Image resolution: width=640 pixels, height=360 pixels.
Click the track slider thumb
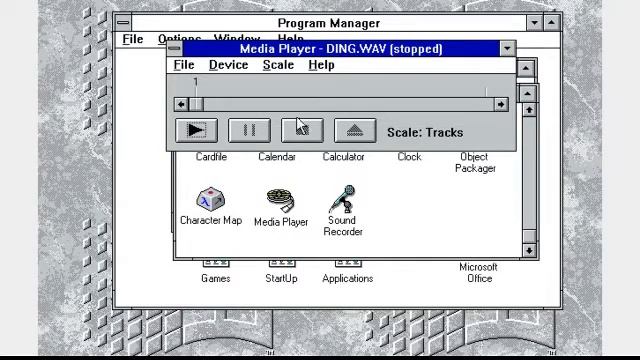196,104
